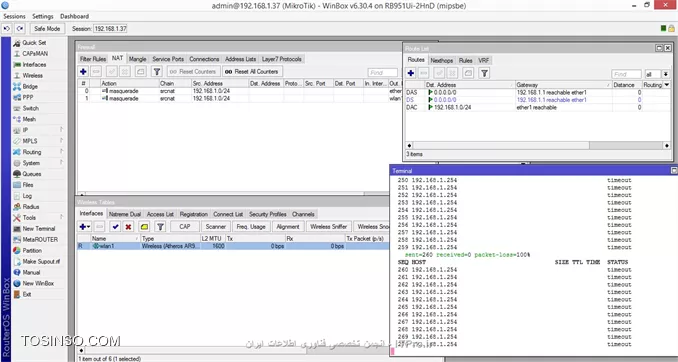The height and width of the screenshot is (362, 678).
Task: Open Queues in the sidebar
Action: [x=32, y=174]
